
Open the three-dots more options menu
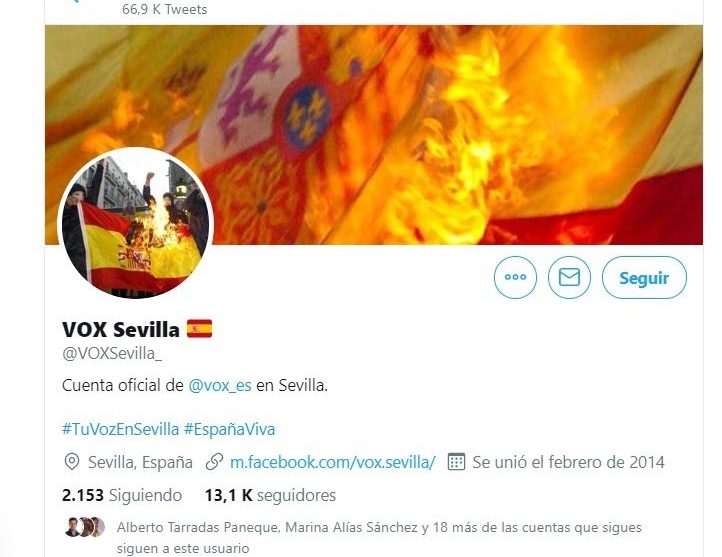click(x=515, y=277)
